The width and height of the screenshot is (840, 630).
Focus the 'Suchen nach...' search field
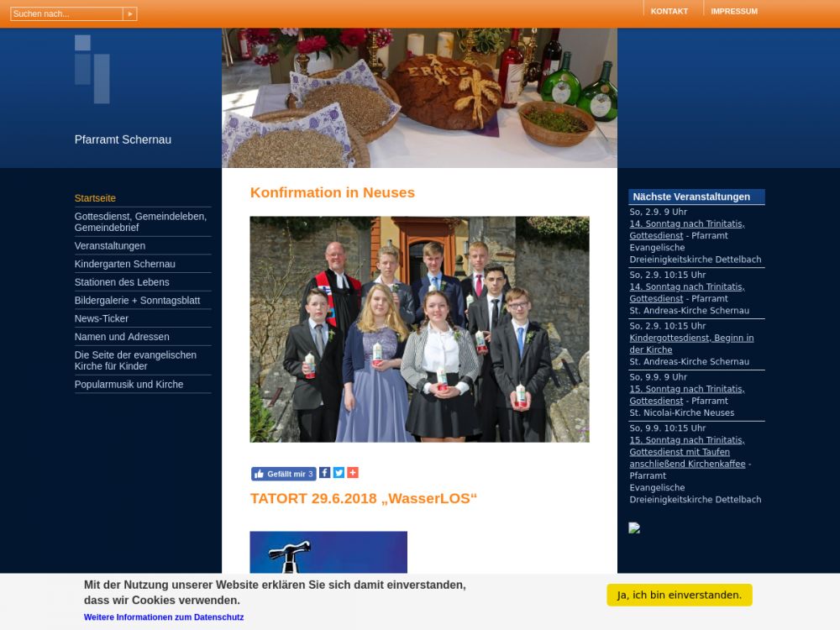[66, 14]
